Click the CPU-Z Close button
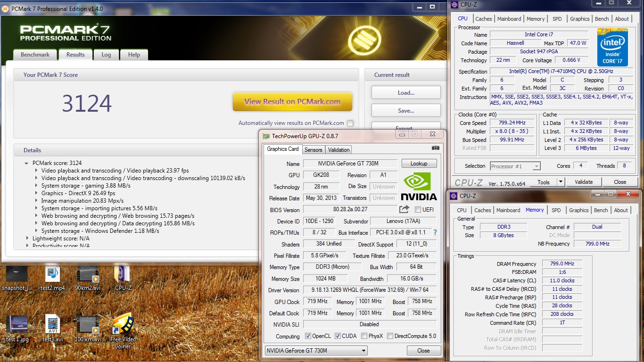 [620, 182]
